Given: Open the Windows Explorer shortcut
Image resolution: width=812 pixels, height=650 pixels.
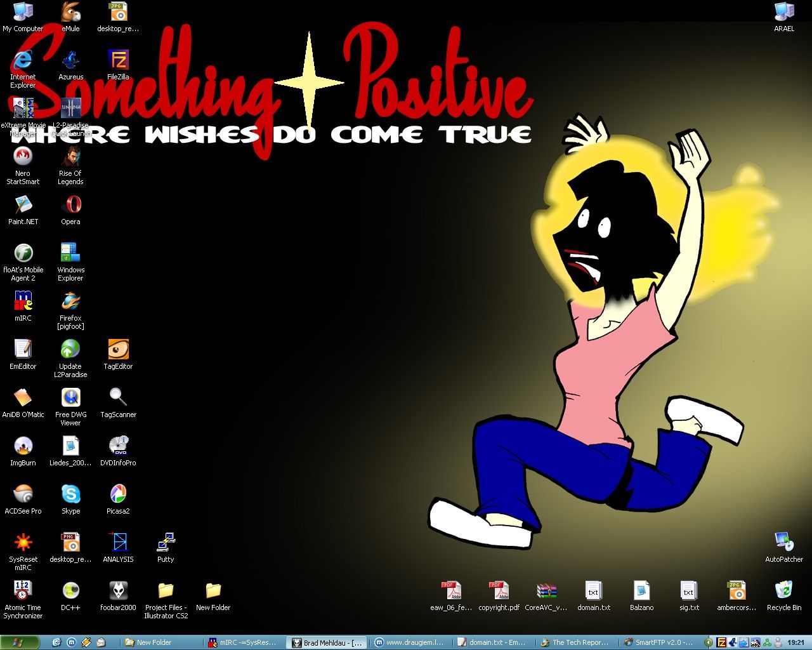Looking at the screenshot, I should click(70, 262).
